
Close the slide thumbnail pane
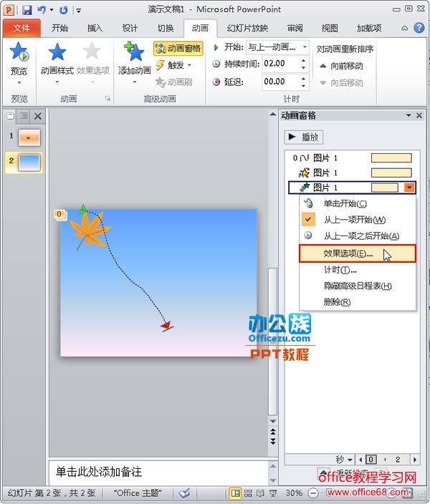click(x=38, y=116)
